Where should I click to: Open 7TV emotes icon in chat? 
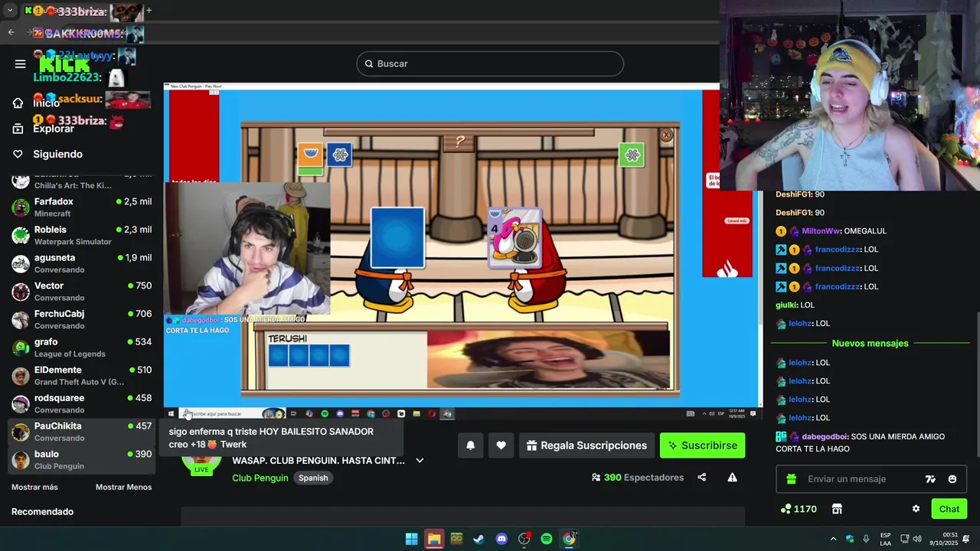(930, 479)
